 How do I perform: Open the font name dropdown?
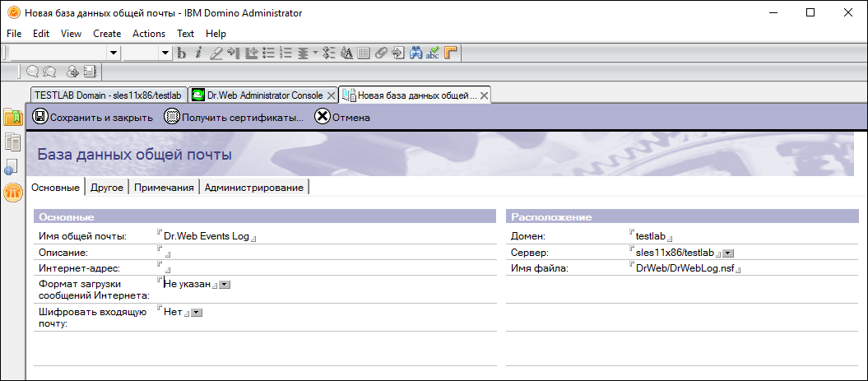pos(114,53)
